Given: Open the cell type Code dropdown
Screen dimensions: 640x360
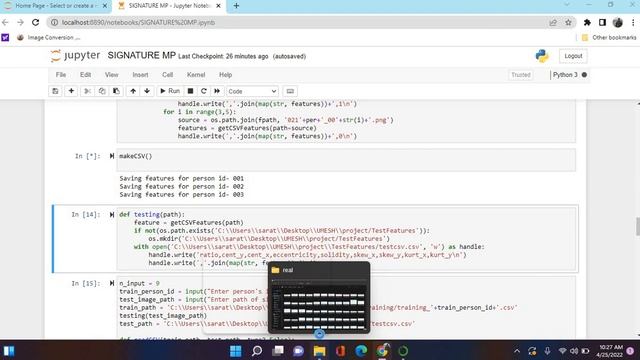Looking at the screenshot, I should click(252, 91).
